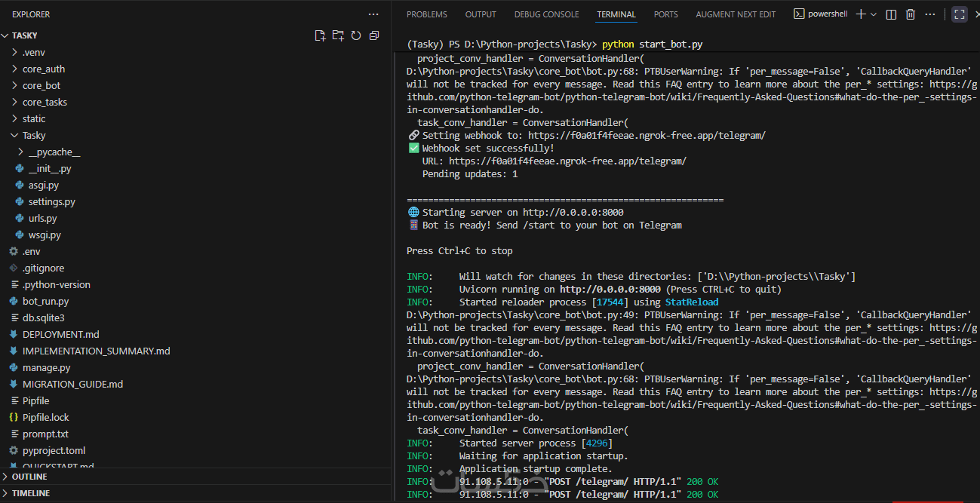Click the server process ID 4296
This screenshot has width=980, height=503.
pos(597,443)
